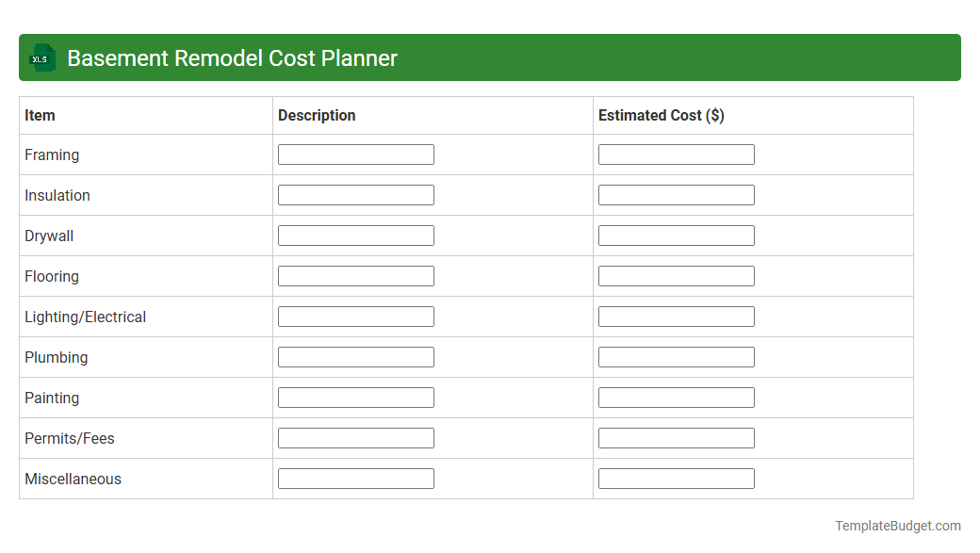Screen dimensions: 980x553
Task: Click the Plumbing description input
Action: tap(355, 356)
